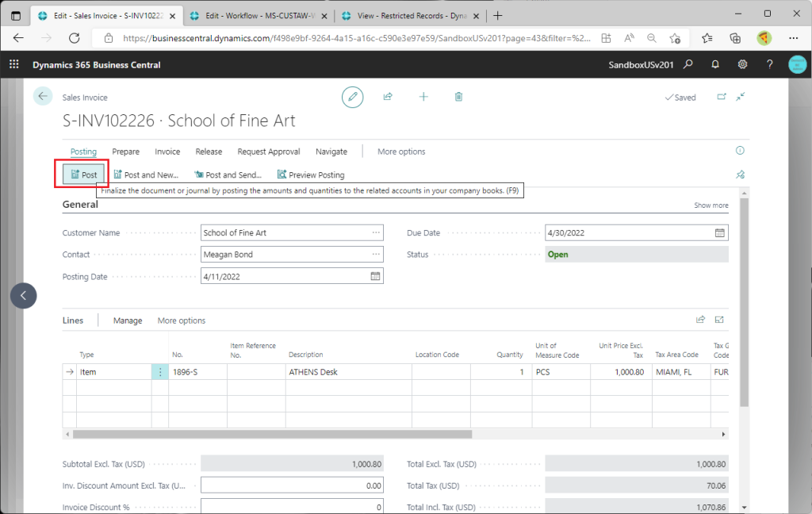
Task: Open the notifications bell
Action: [715, 65]
